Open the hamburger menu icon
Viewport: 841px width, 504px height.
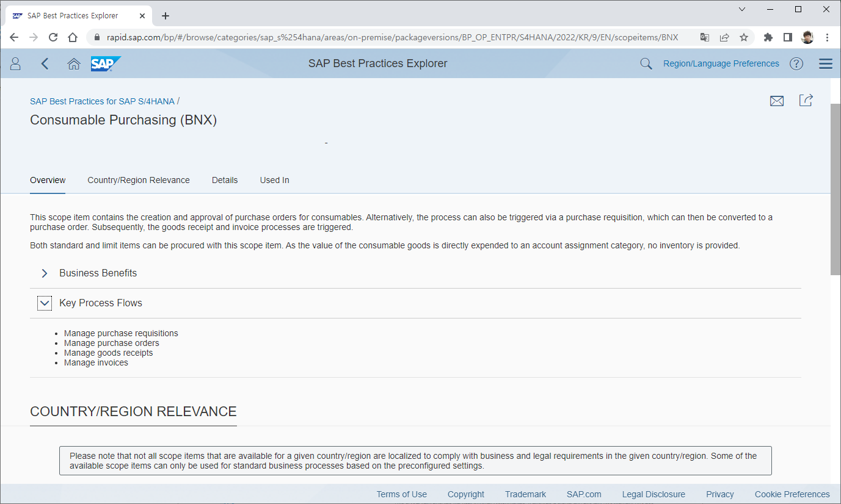pos(826,63)
